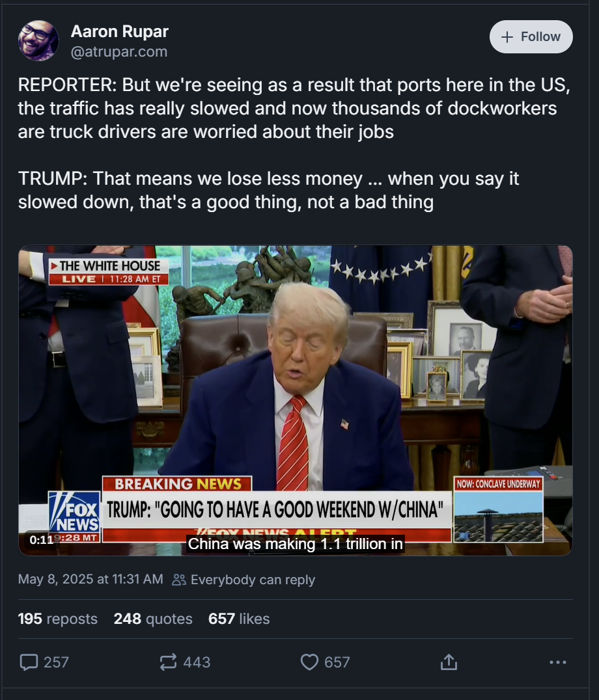This screenshot has width=599, height=700.
Task: Like the post with heart icon
Action: tap(309, 662)
